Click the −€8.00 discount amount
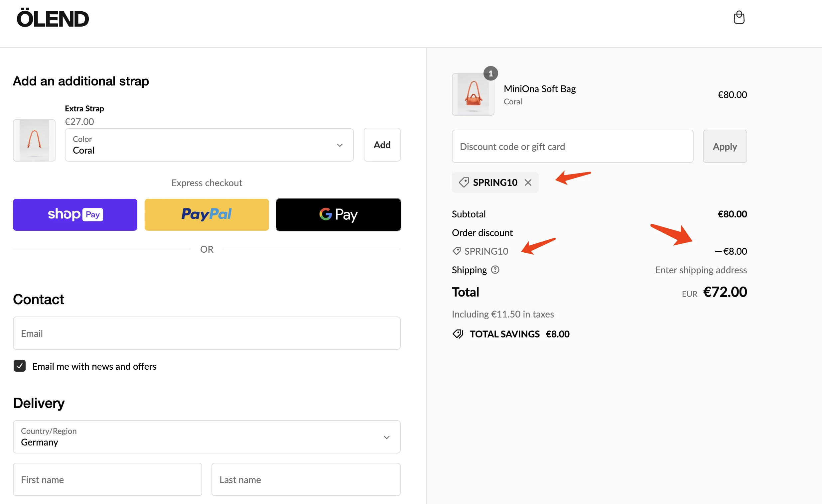The height and width of the screenshot is (504, 822). [x=731, y=251]
